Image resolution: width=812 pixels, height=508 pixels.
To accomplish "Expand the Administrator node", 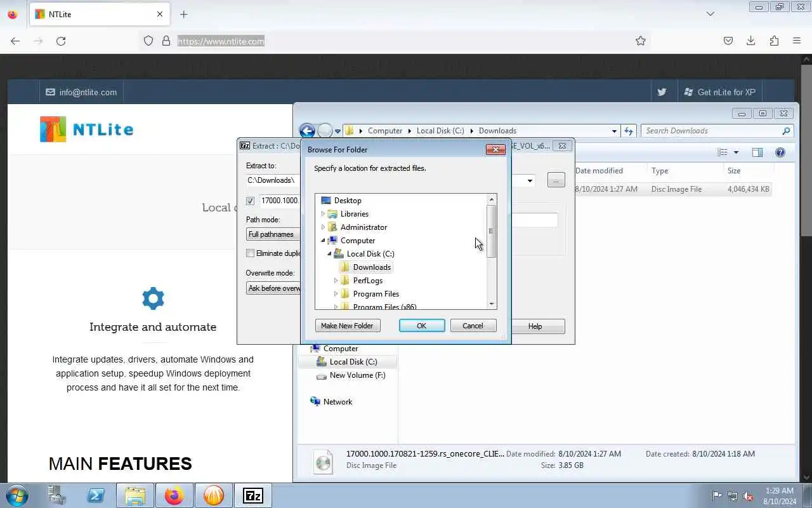I will click(x=323, y=227).
